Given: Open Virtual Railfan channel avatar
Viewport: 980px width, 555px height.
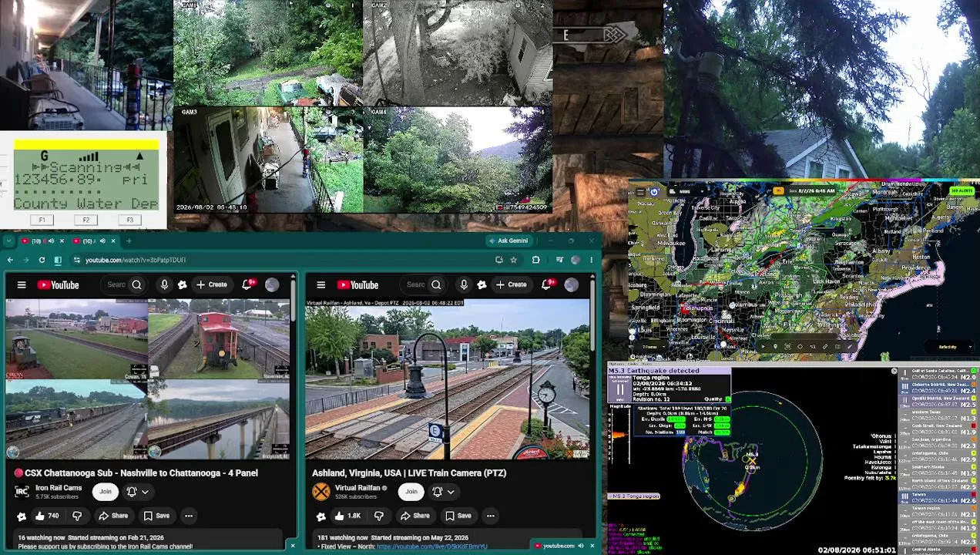Looking at the screenshot, I should pos(321,491).
